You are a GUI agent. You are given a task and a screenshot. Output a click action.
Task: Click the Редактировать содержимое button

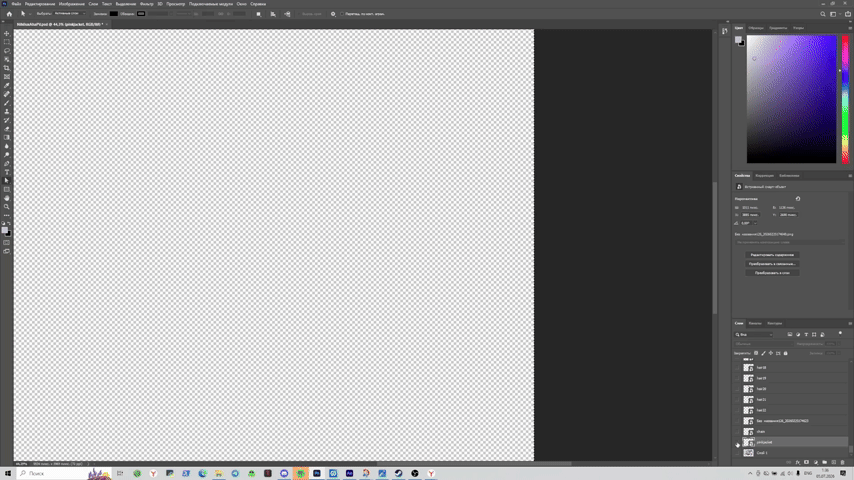[x=772, y=255]
